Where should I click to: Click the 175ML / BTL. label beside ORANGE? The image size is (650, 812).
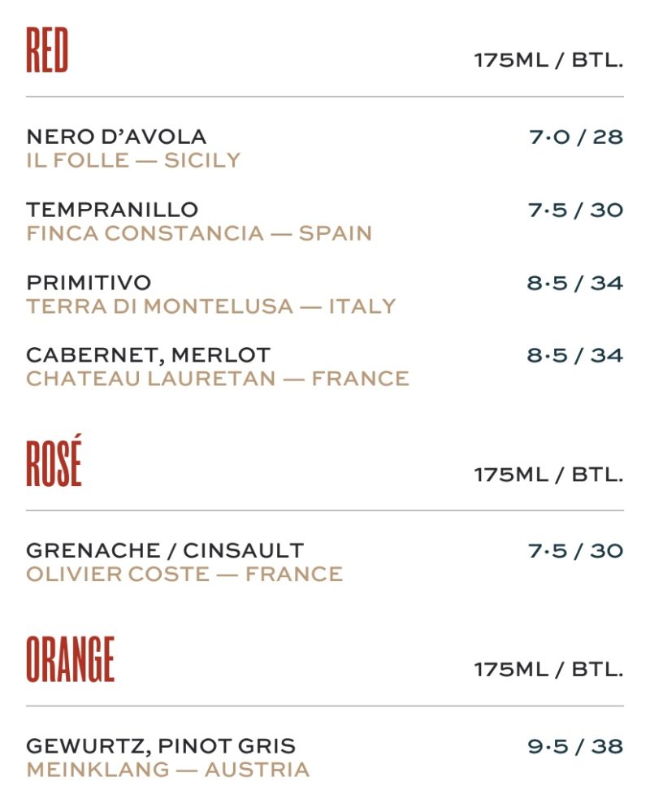548,670
